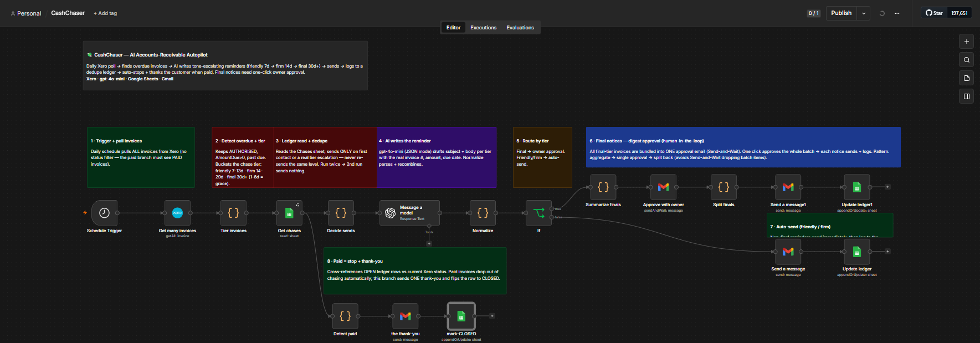Select the Tier invoices code node

(x=233, y=213)
